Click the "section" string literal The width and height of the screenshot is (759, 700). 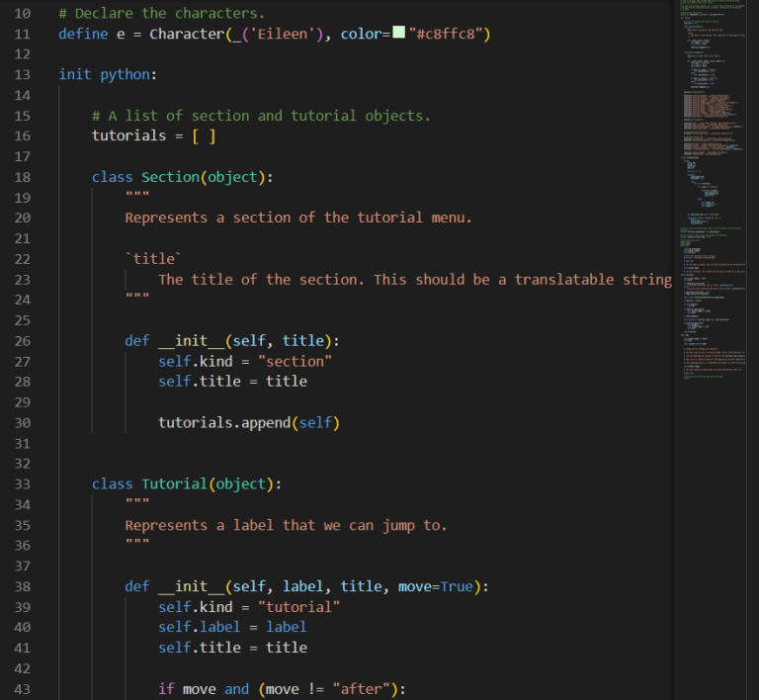[295, 361]
